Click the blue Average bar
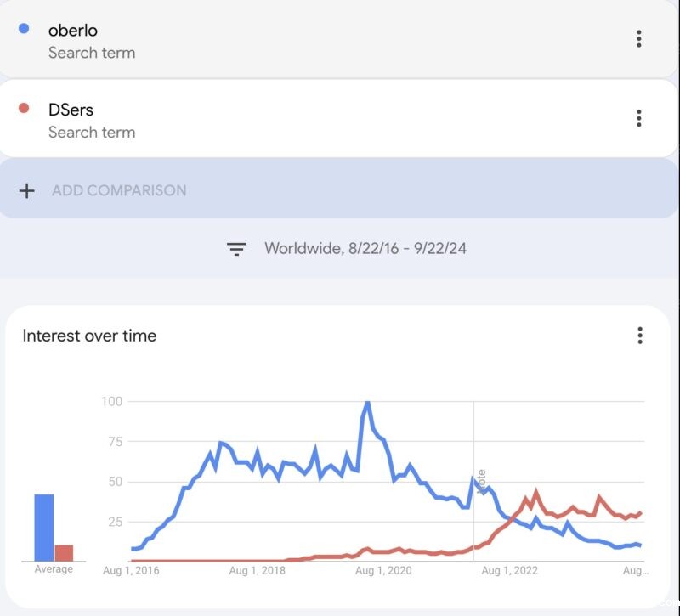Viewport: 680px width, 616px height. 44,528
